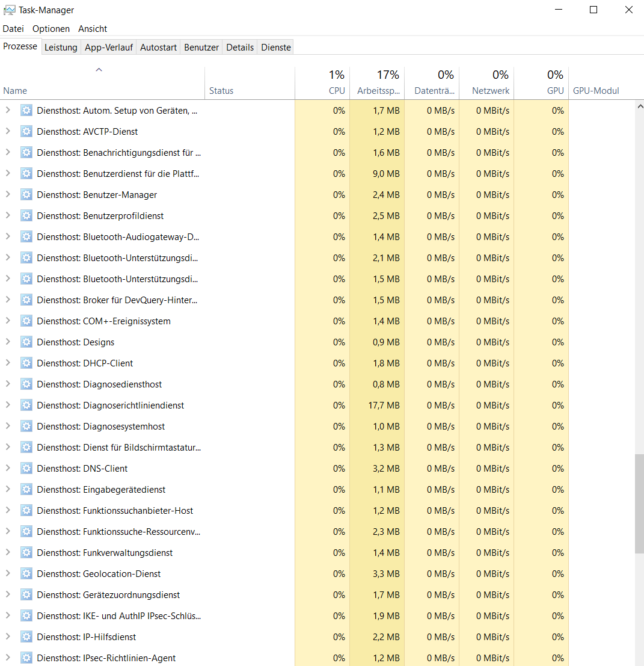Expand Diensthost: COM+-Ereignissystem row
The height and width of the screenshot is (666, 644).
[x=8, y=321]
